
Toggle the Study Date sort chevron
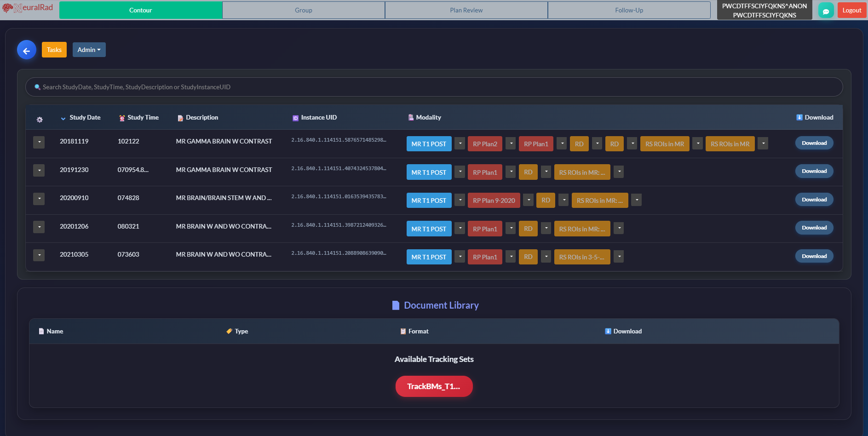point(63,118)
